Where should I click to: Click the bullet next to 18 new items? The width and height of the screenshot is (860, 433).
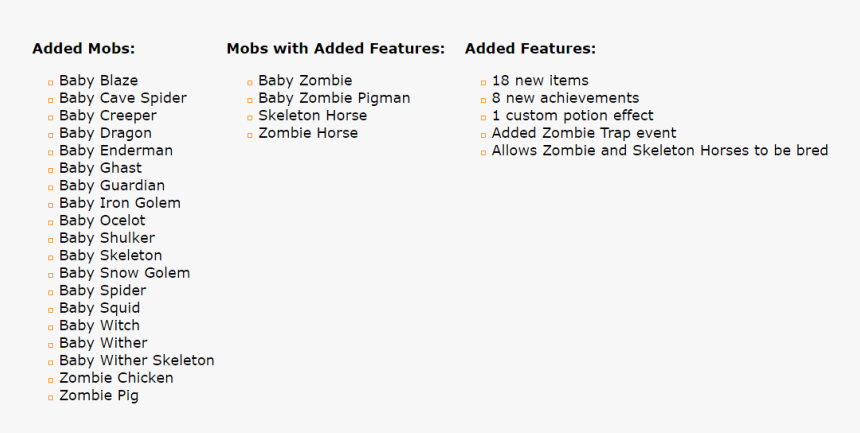coord(483,83)
